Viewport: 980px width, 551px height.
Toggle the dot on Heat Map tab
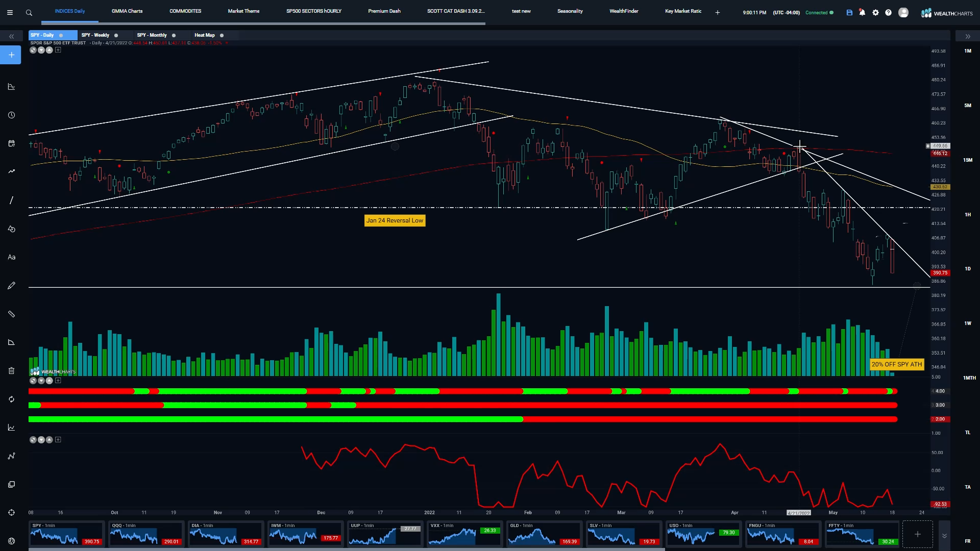click(222, 35)
